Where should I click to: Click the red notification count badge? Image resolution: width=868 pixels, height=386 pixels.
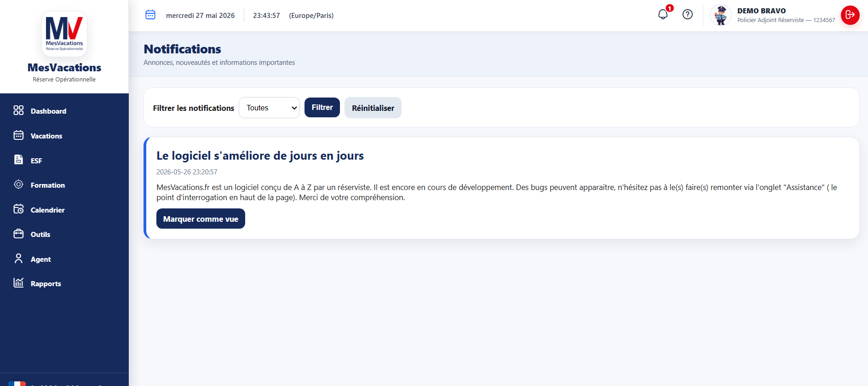coord(670,8)
